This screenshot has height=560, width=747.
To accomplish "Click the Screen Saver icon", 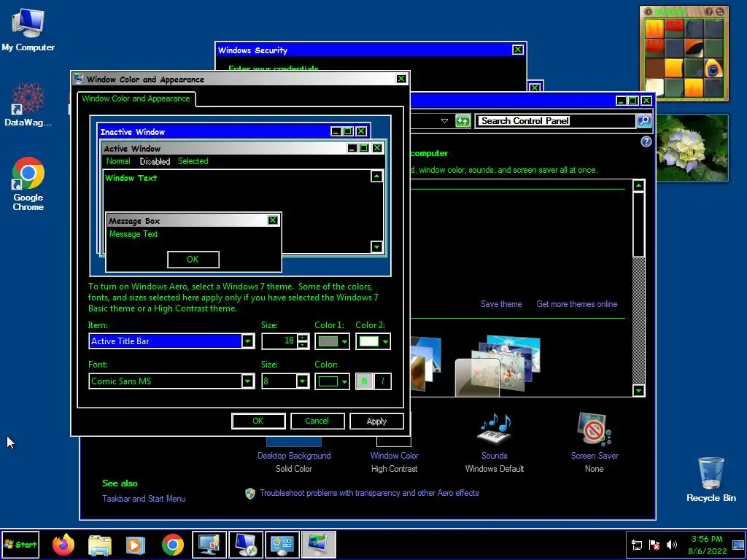I will tap(594, 429).
